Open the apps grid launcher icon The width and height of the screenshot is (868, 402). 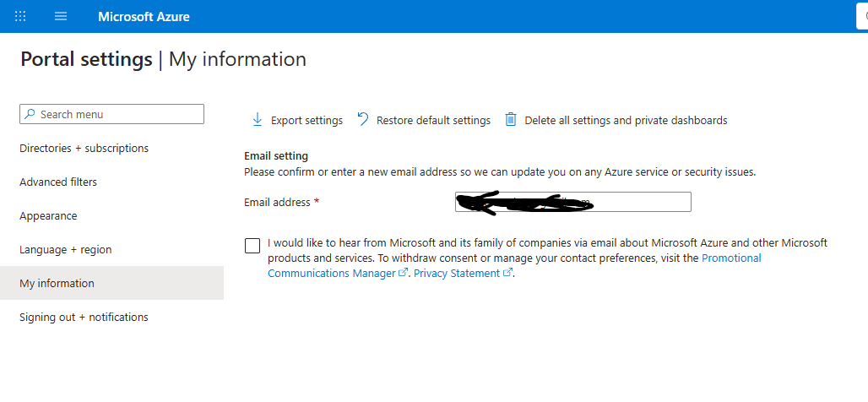pos(20,16)
